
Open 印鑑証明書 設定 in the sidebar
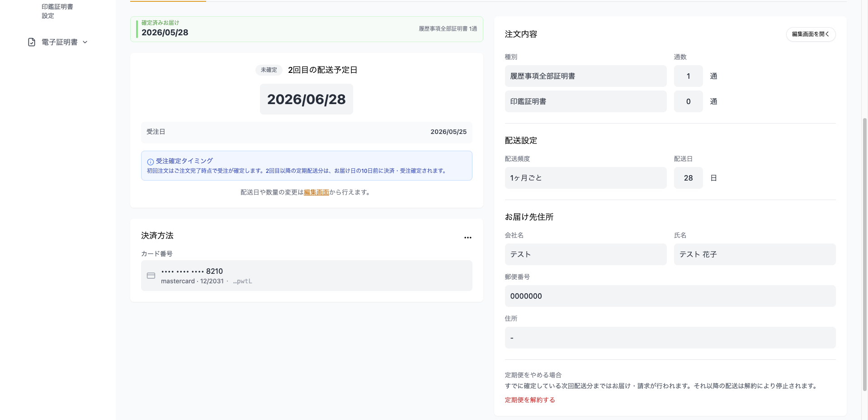[57, 11]
